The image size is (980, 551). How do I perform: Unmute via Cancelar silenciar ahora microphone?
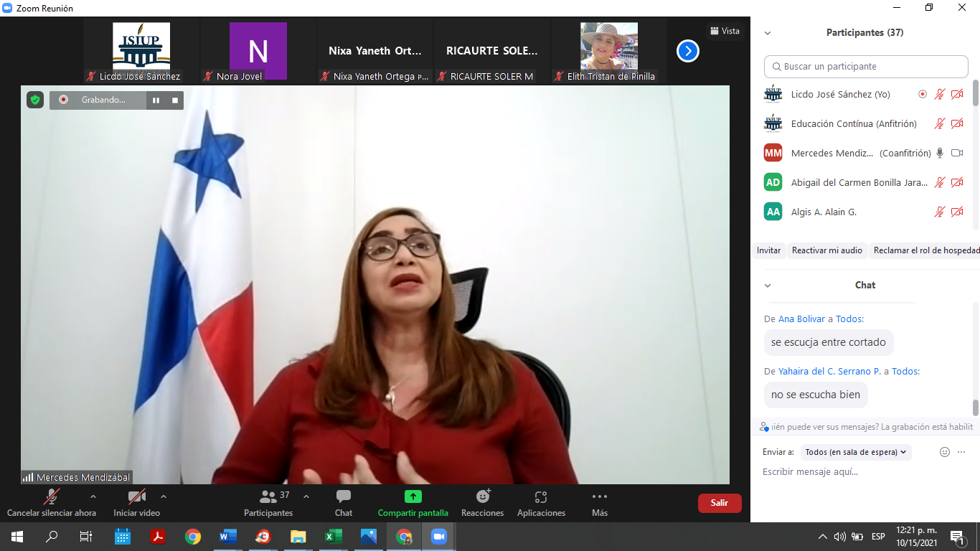pos(52,502)
